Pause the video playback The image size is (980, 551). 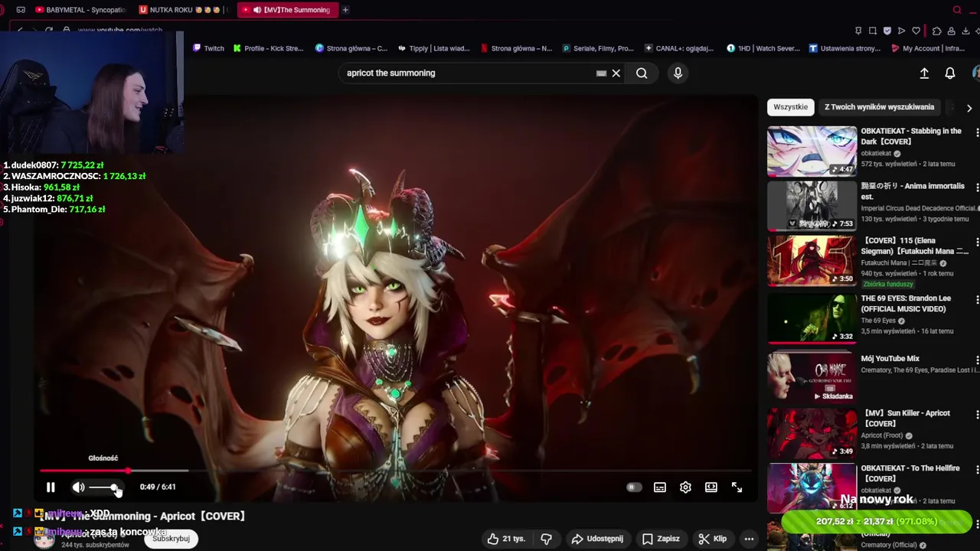(51, 487)
